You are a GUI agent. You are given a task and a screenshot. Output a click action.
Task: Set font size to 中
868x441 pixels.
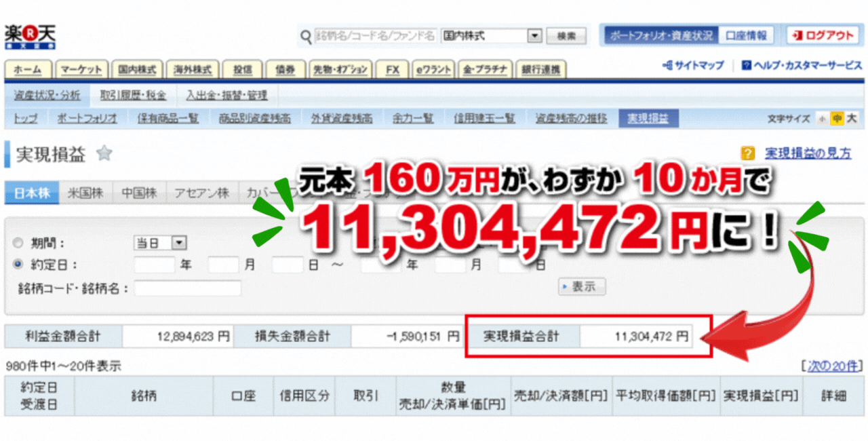click(837, 119)
